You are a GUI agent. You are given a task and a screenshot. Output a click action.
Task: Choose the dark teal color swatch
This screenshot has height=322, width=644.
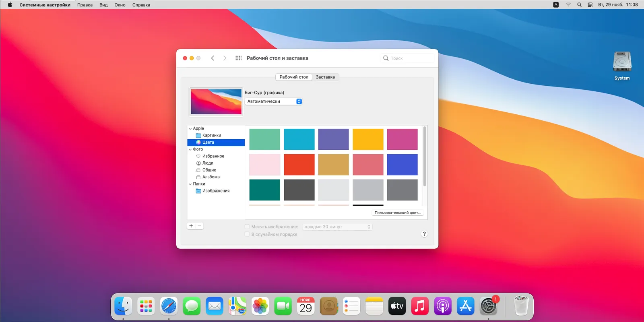pyautogui.click(x=265, y=190)
